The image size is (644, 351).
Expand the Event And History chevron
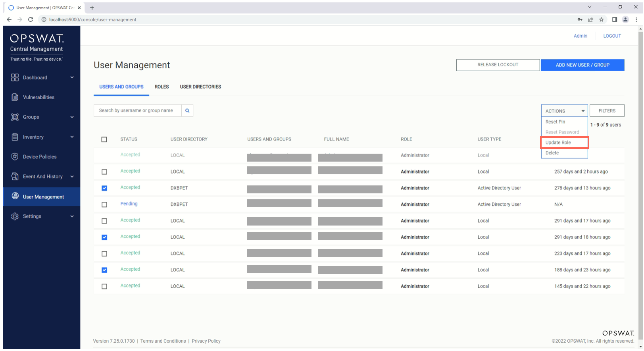click(x=72, y=177)
